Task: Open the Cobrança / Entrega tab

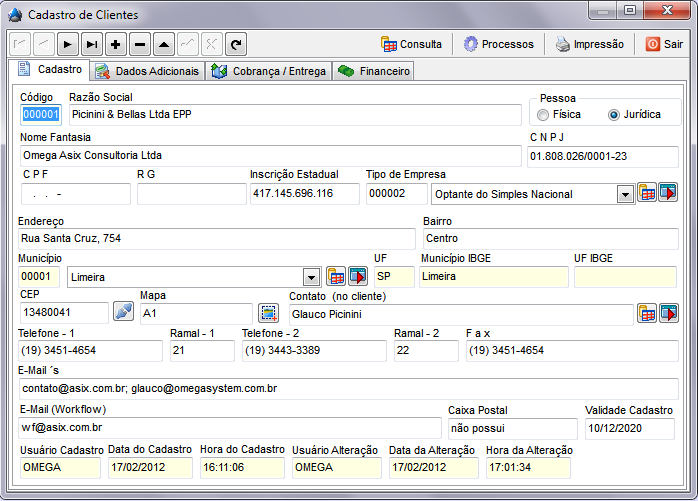Action: click(x=269, y=71)
